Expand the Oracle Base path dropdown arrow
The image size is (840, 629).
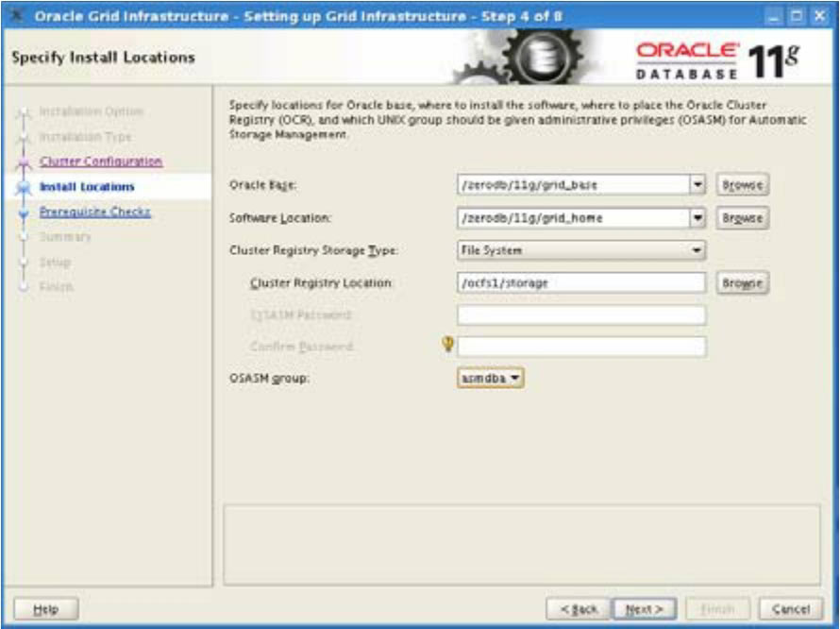tap(698, 185)
